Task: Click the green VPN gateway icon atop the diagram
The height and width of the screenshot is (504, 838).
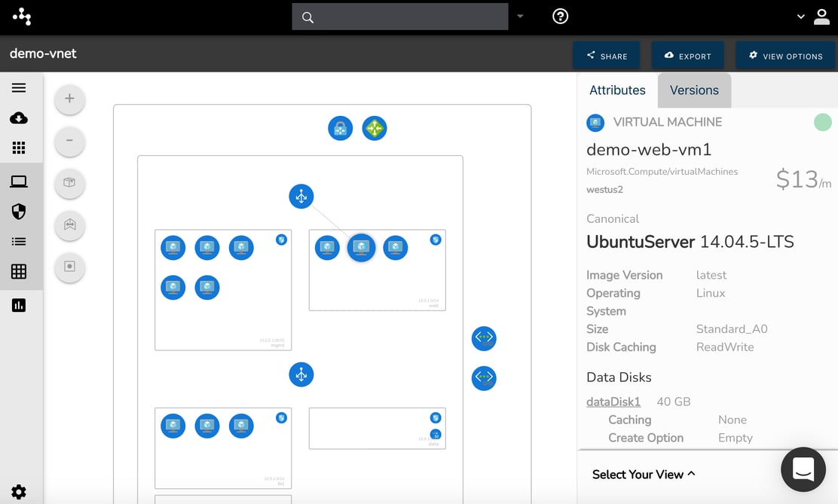Action: 375,128
